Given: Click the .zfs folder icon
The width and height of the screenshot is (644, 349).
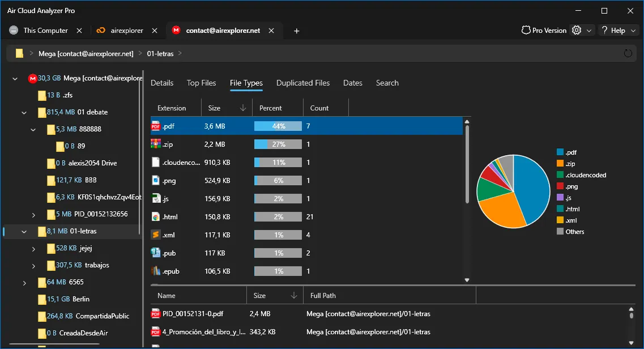Looking at the screenshot, I should [42, 96].
